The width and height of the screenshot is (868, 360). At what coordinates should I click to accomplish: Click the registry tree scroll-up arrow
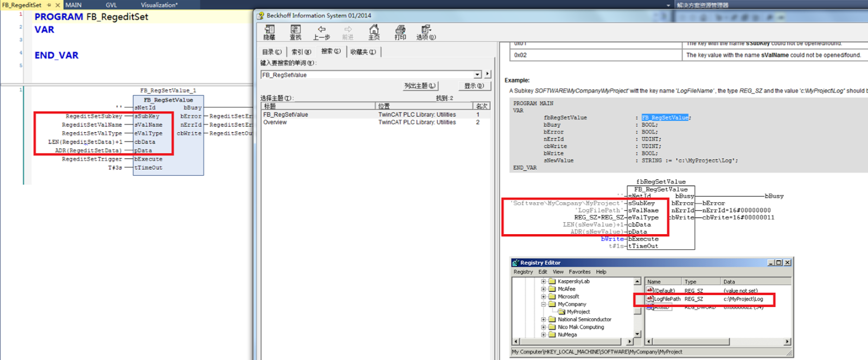tap(637, 281)
